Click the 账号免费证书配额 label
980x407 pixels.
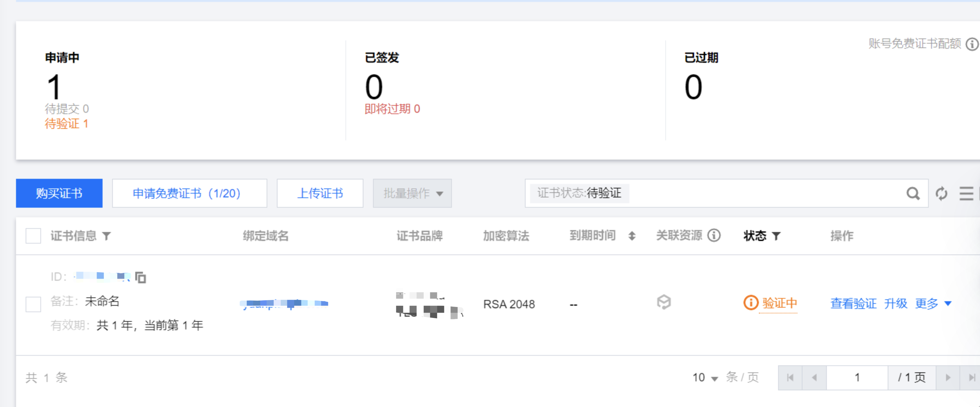tap(915, 44)
